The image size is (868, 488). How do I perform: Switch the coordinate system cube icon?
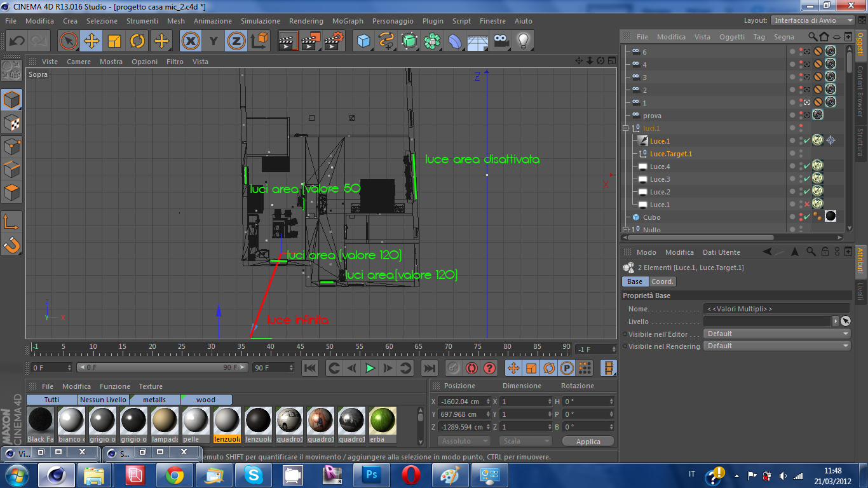[259, 42]
